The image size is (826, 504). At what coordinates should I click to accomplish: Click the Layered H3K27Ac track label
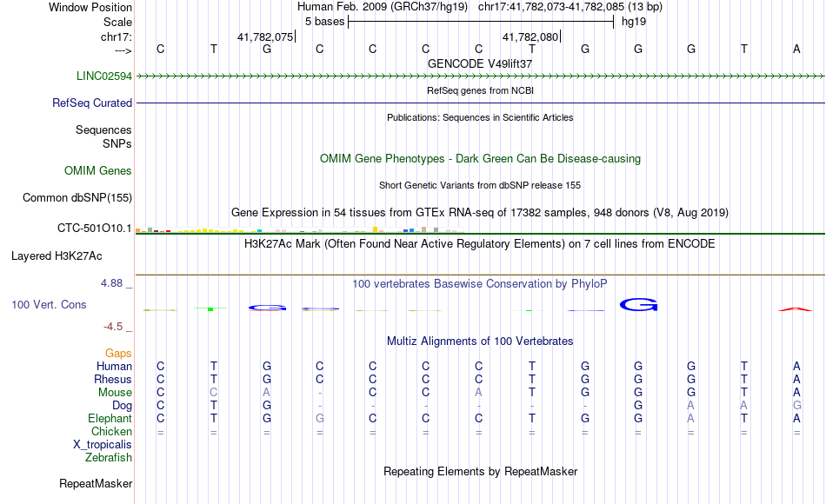[57, 256]
